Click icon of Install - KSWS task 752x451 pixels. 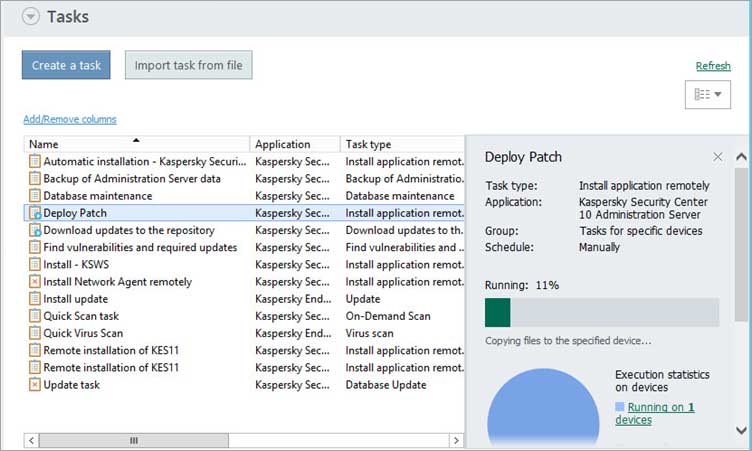(x=35, y=264)
